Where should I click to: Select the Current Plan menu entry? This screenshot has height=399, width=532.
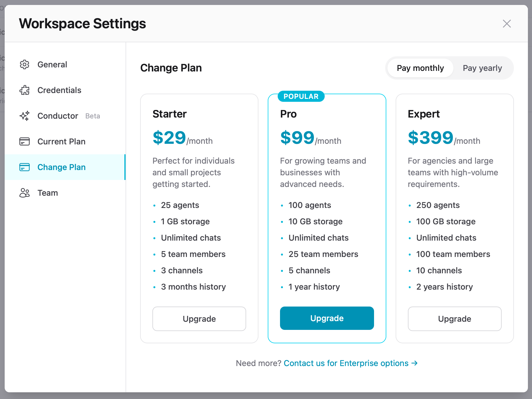(x=61, y=141)
